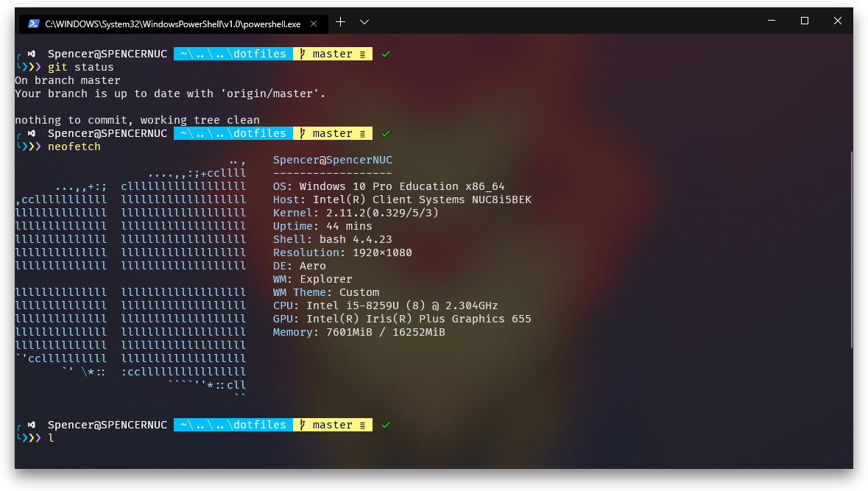Click the master branch segment above neofetch
The width and height of the screenshot is (868, 491).
click(333, 134)
